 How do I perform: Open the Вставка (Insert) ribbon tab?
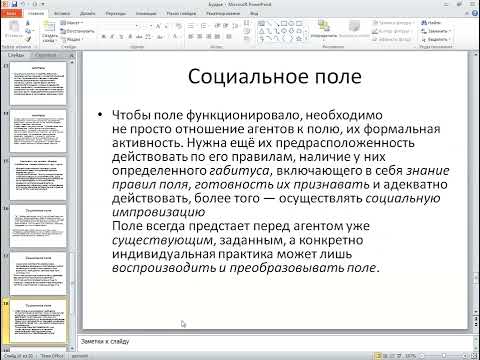tap(62, 14)
